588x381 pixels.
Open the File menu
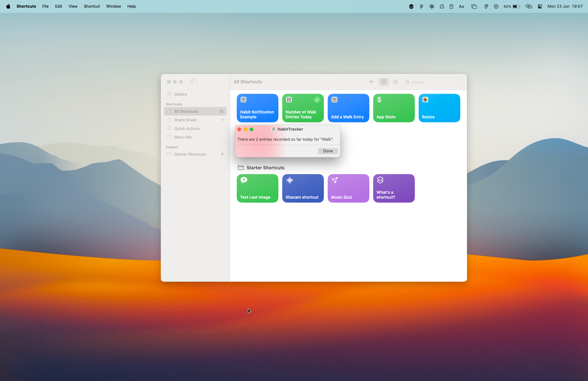(45, 6)
